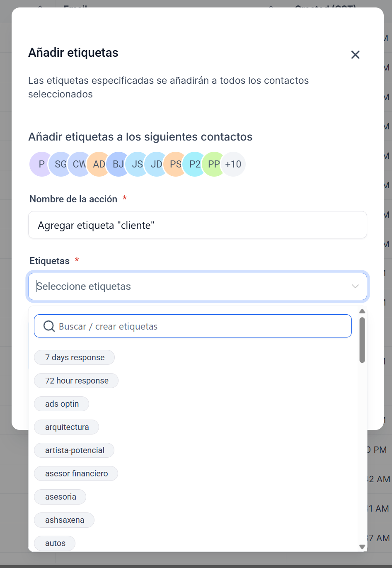Click the JS contact avatar
The image size is (392, 568).
click(137, 164)
